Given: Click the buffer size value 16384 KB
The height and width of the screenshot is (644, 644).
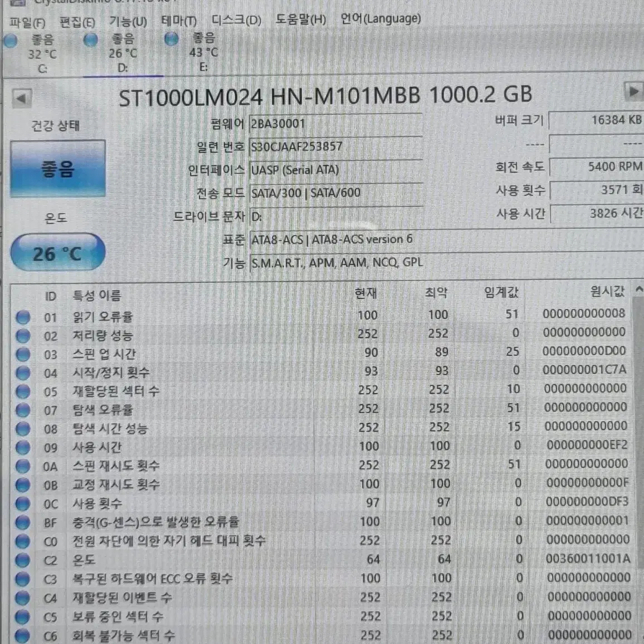Looking at the screenshot, I should tap(596, 120).
